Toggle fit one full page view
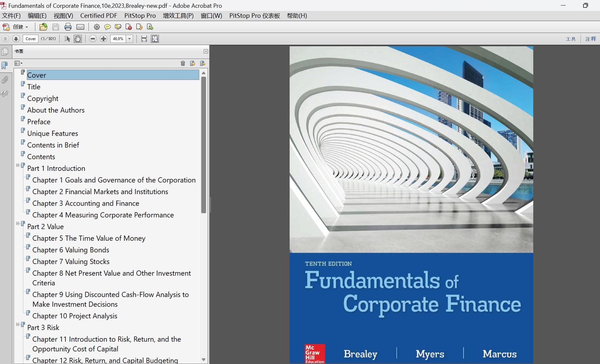This screenshot has height=364, width=600. coord(155,39)
